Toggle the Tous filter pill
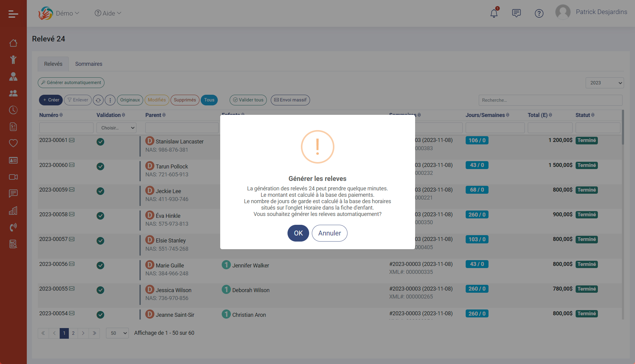The width and height of the screenshot is (635, 364). pyautogui.click(x=209, y=100)
